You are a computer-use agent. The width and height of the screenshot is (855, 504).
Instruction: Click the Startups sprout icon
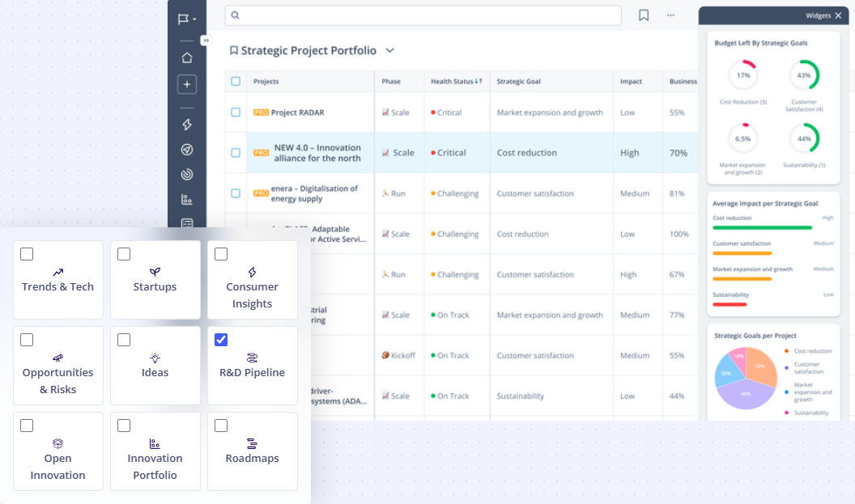click(x=155, y=272)
